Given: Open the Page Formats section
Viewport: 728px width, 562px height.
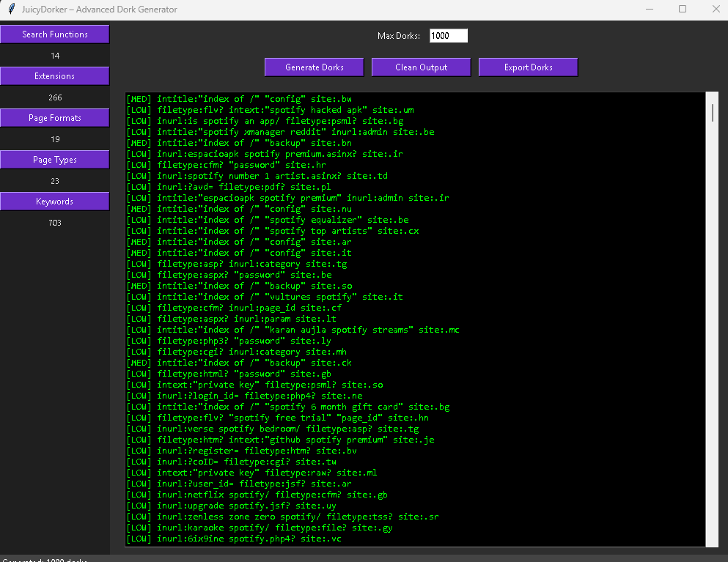Looking at the screenshot, I should tap(55, 118).
